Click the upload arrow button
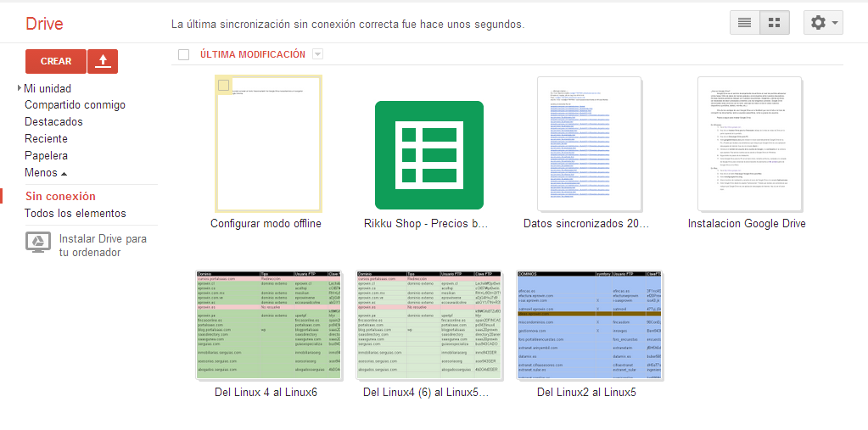Screen dimensions: 868x430 coord(103,61)
